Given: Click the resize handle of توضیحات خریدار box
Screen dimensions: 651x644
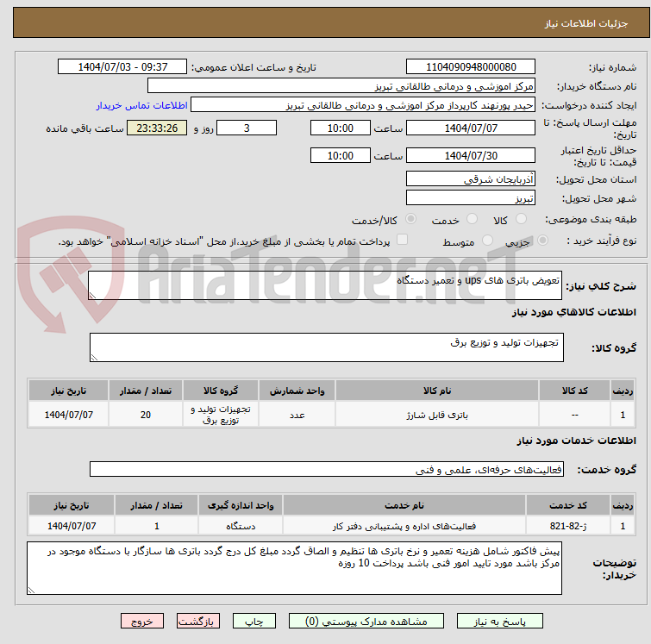Looking at the screenshot, I should point(31,591).
